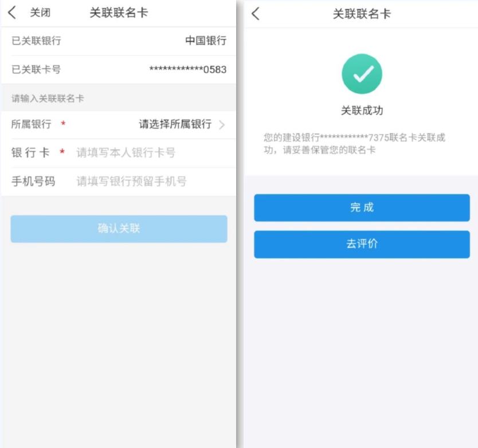This screenshot has height=448, width=478.
Task: Select the 所属银行 row label
Action: [x=31, y=124]
